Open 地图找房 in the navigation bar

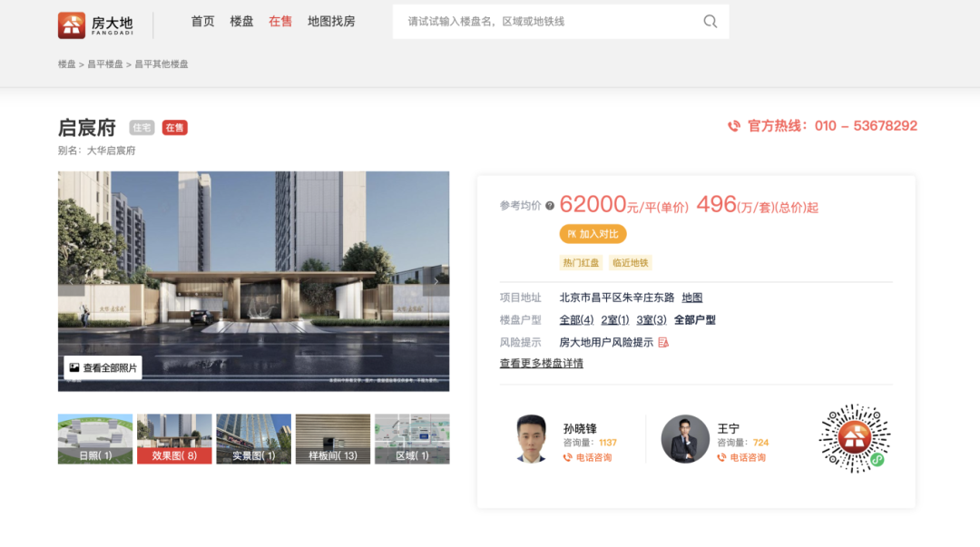332,21
